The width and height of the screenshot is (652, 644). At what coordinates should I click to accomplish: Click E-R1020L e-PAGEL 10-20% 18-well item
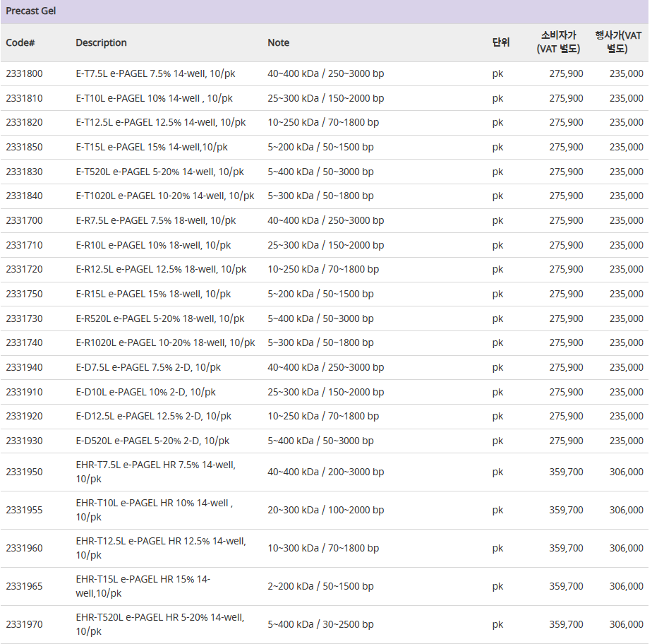coord(165,342)
